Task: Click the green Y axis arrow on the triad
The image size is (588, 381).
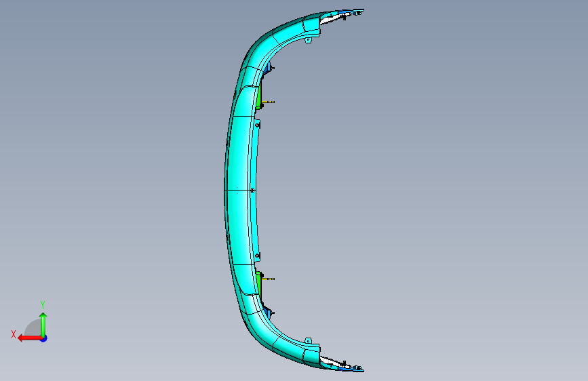Action: tap(43, 325)
